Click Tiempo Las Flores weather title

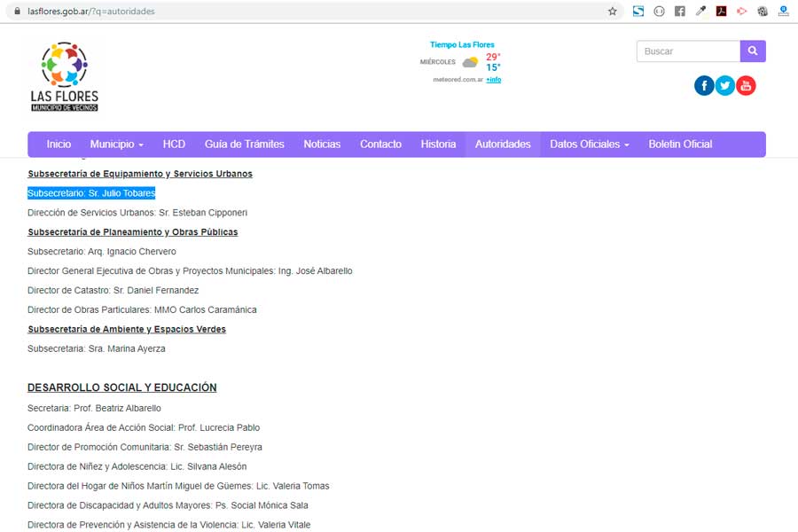point(462,45)
